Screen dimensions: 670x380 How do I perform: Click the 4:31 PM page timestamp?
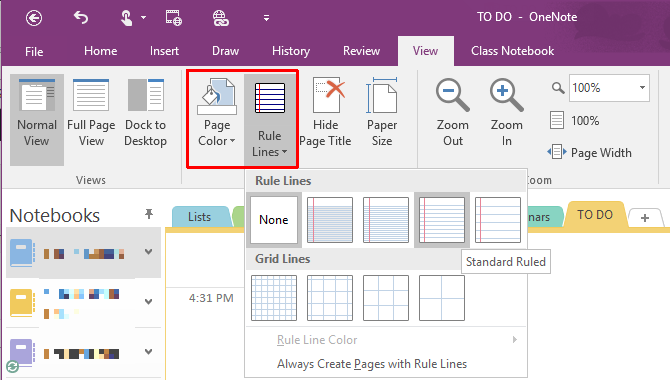[x=211, y=298]
